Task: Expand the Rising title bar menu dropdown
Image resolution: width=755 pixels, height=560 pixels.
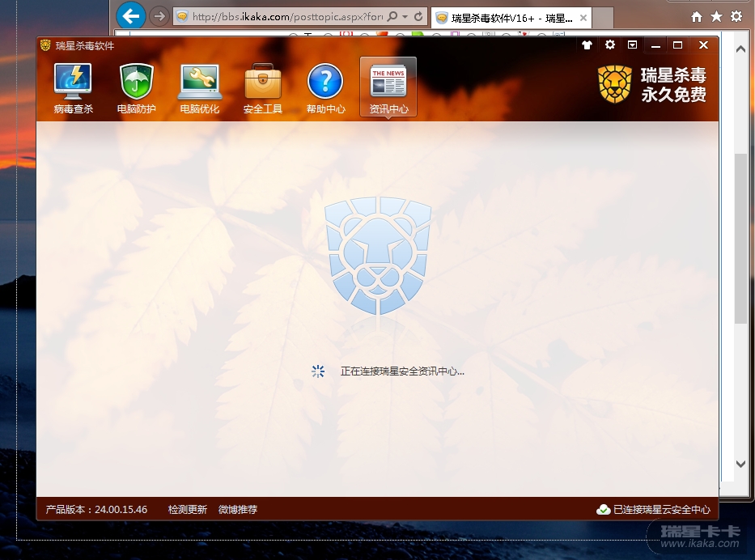Action: click(x=632, y=45)
